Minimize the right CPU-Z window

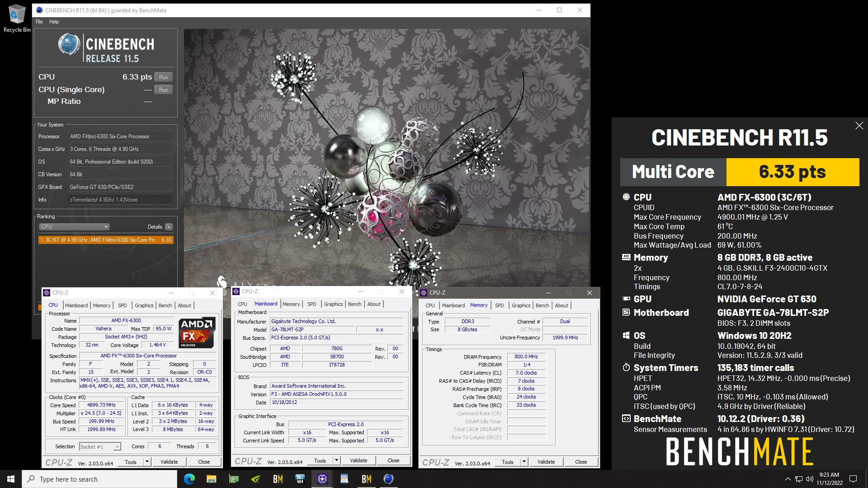548,293
